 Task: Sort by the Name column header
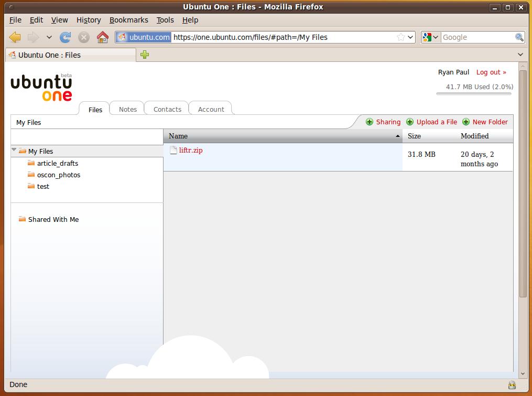click(283, 136)
